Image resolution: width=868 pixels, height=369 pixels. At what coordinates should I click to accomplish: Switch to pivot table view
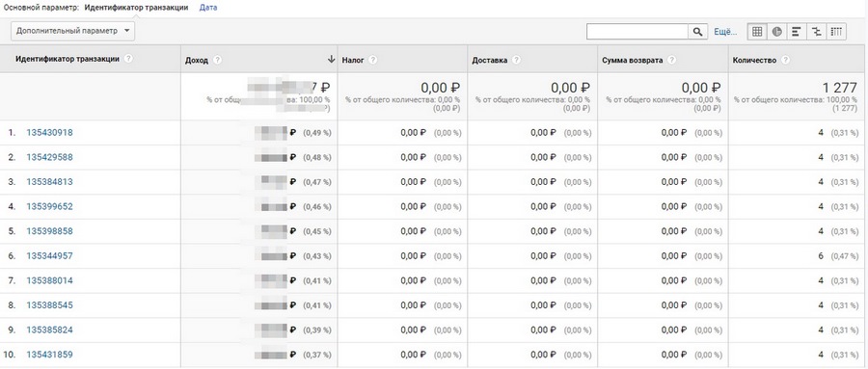click(836, 32)
